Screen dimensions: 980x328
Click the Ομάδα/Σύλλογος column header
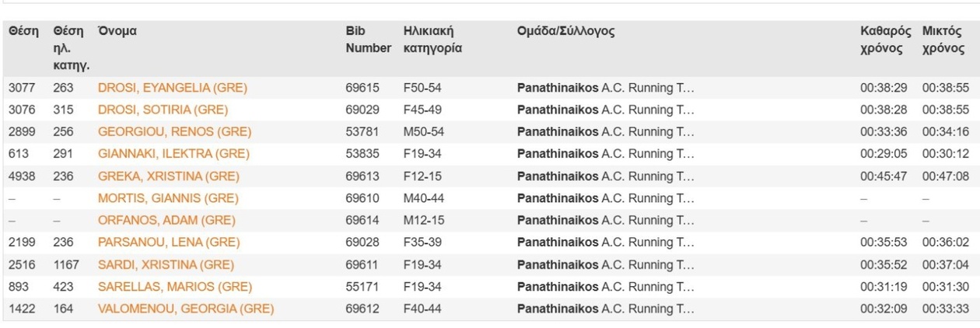(565, 32)
